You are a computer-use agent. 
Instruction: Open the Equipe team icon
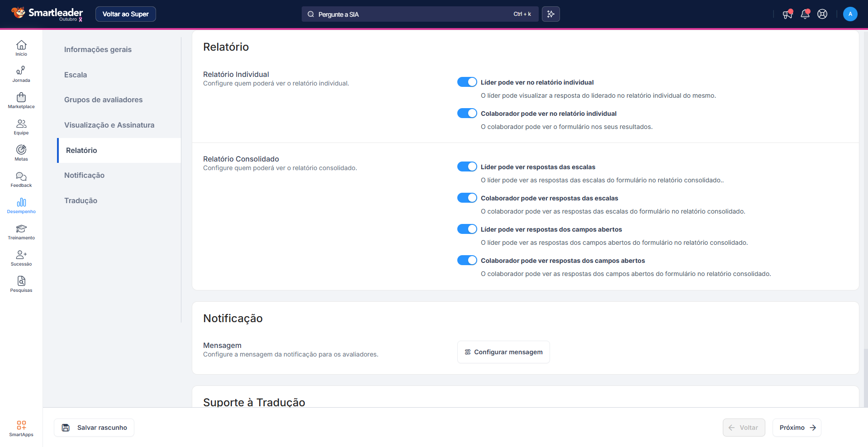click(21, 127)
